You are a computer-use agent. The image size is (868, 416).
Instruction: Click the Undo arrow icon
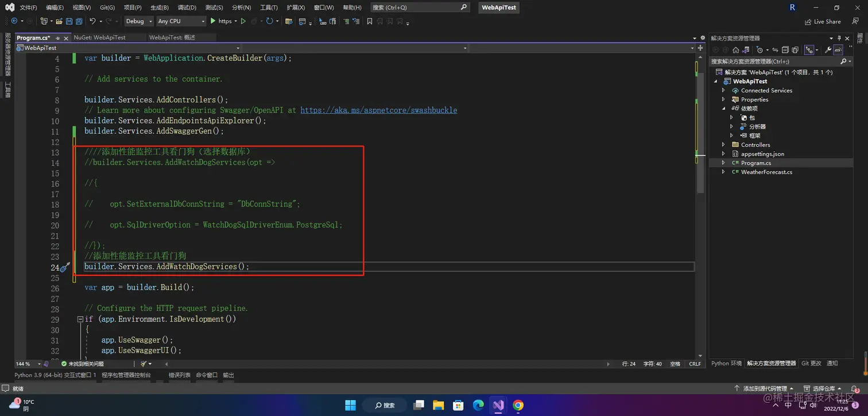(x=93, y=21)
